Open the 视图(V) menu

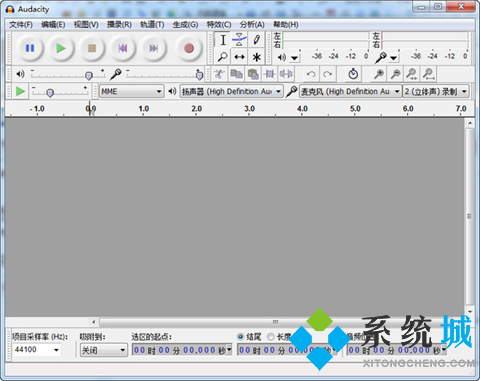coord(86,25)
